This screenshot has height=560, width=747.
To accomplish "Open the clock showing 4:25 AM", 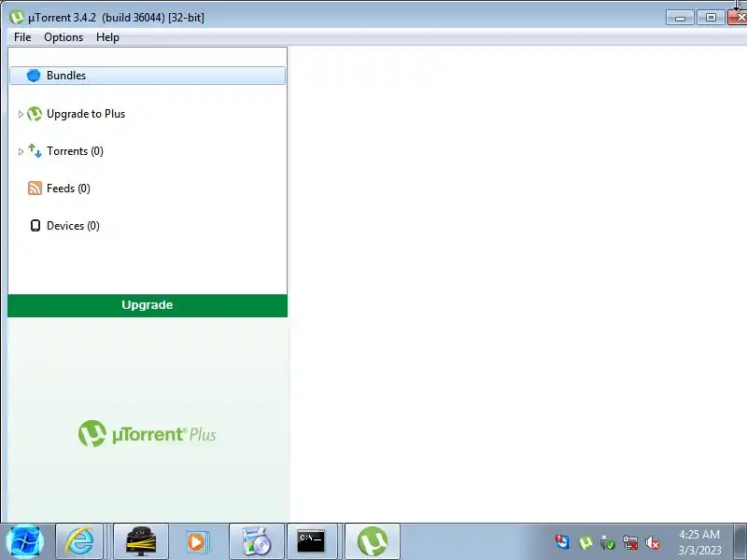I will pos(699,542).
